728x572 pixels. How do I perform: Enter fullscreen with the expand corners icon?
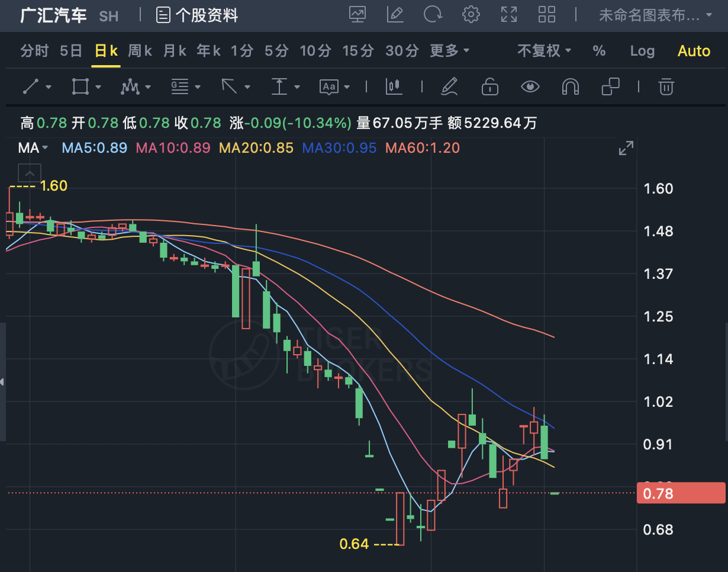click(x=509, y=15)
